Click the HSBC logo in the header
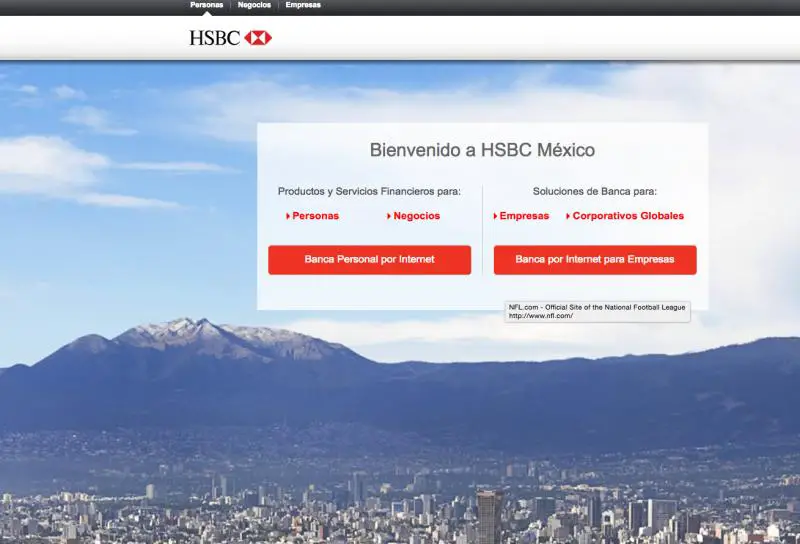The image size is (800, 544). tap(230, 38)
